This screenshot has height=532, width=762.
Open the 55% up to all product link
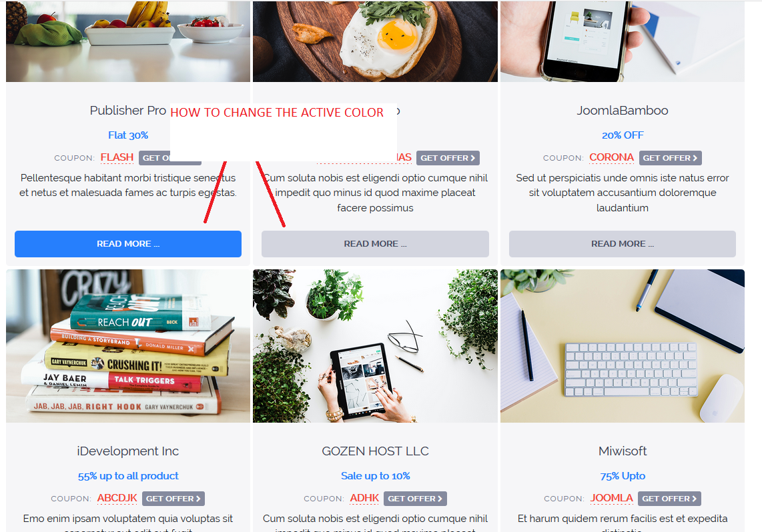click(128, 476)
